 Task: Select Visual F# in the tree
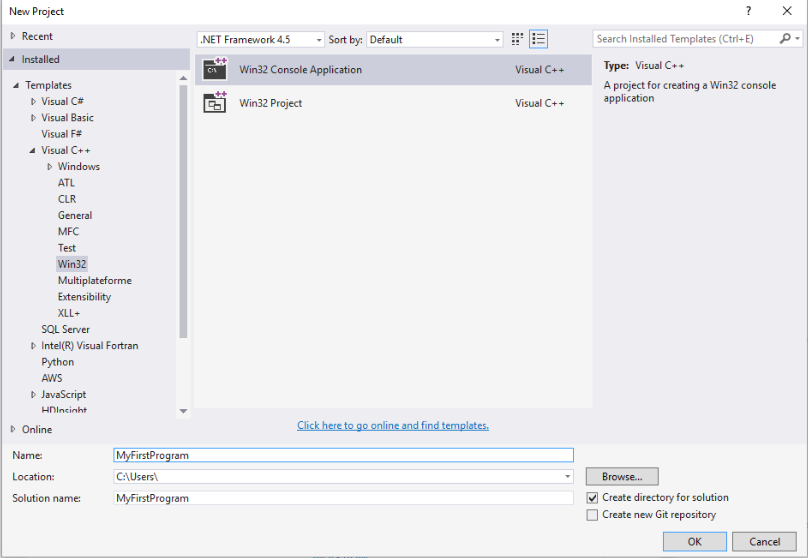(x=61, y=134)
